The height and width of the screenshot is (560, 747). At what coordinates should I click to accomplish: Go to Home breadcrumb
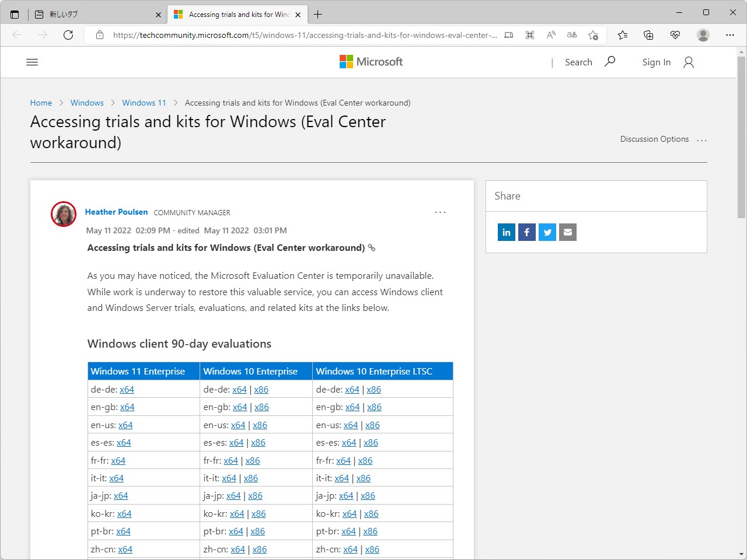[41, 103]
